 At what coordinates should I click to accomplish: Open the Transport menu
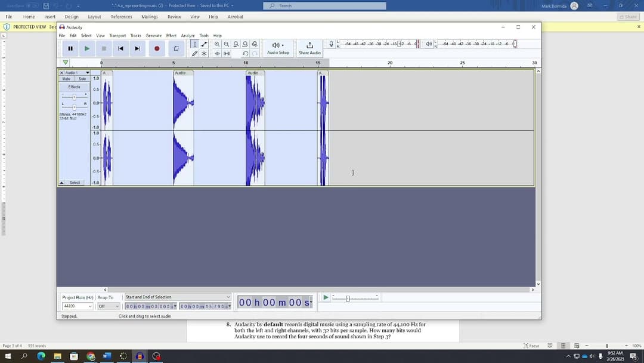click(x=118, y=35)
